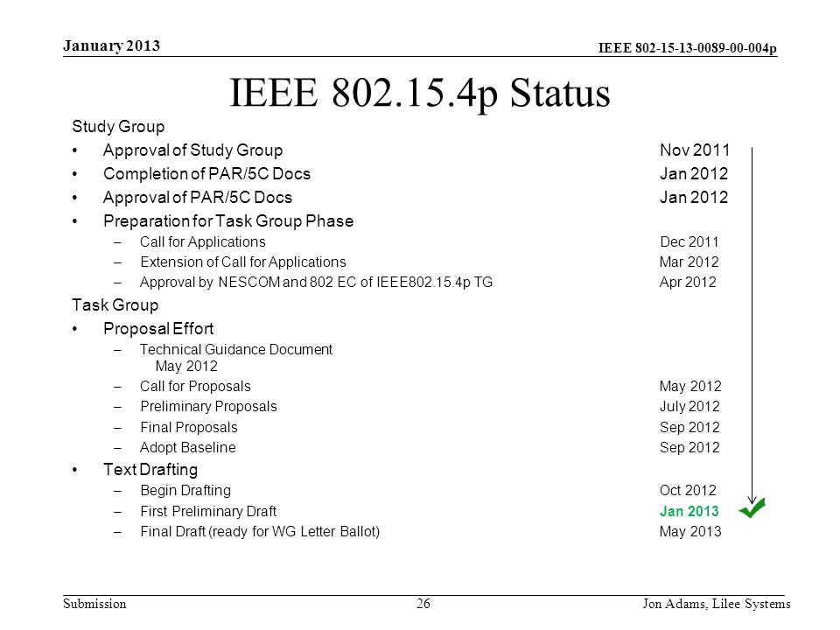840x630 pixels.
Task: Click the slide number 26
Action: (423, 604)
